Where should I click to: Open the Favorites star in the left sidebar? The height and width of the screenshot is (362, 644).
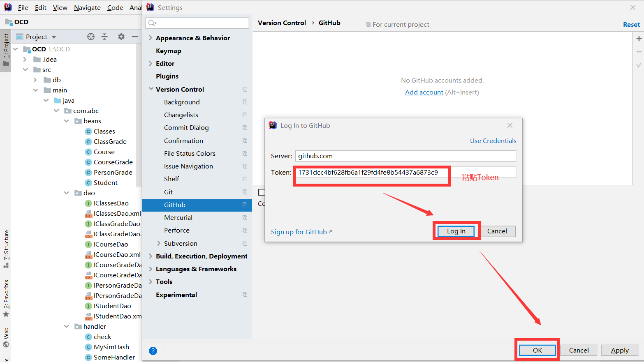6,314
